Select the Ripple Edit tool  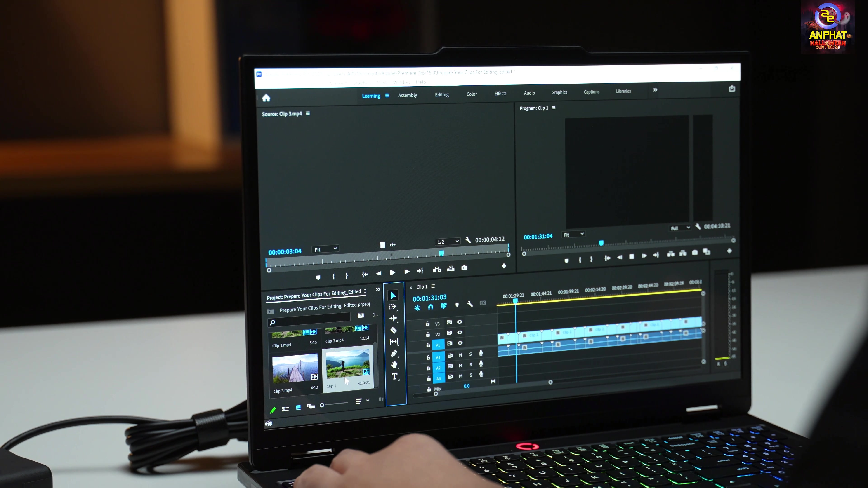click(393, 318)
